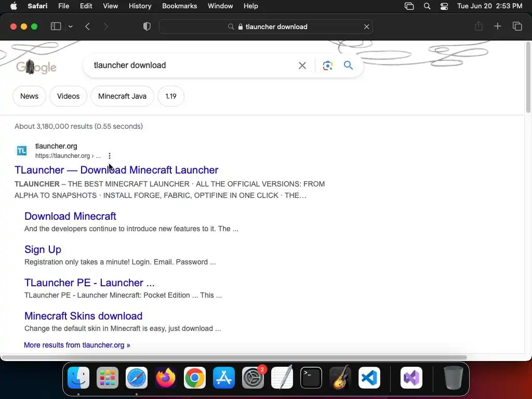Open Control Center in menu bar
The width and height of the screenshot is (532, 399).
pos(444,6)
